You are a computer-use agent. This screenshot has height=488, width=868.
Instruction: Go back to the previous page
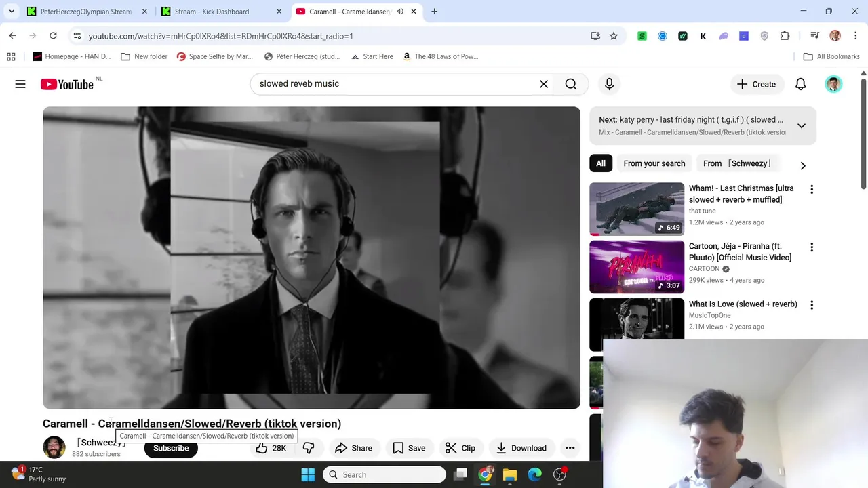coord(12,36)
